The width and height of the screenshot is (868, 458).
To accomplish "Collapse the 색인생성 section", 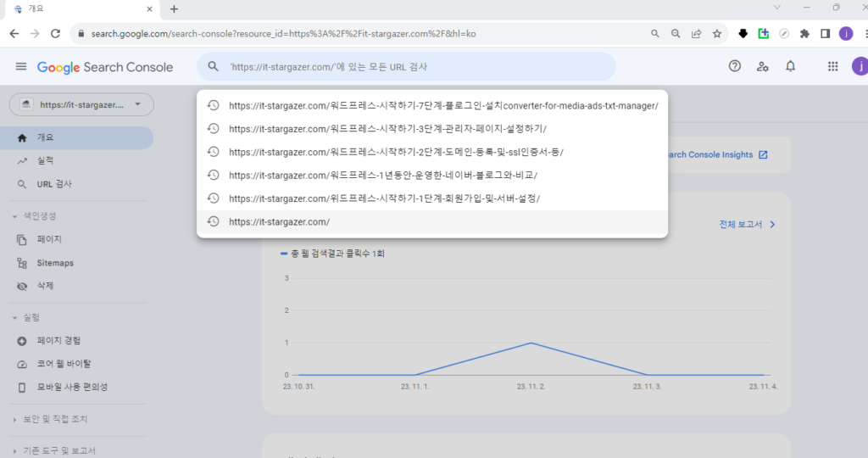I will pyautogui.click(x=34, y=216).
